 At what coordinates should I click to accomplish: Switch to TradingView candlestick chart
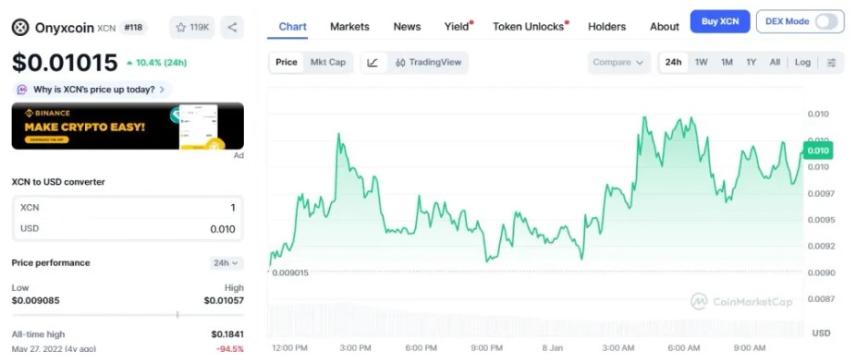click(429, 63)
